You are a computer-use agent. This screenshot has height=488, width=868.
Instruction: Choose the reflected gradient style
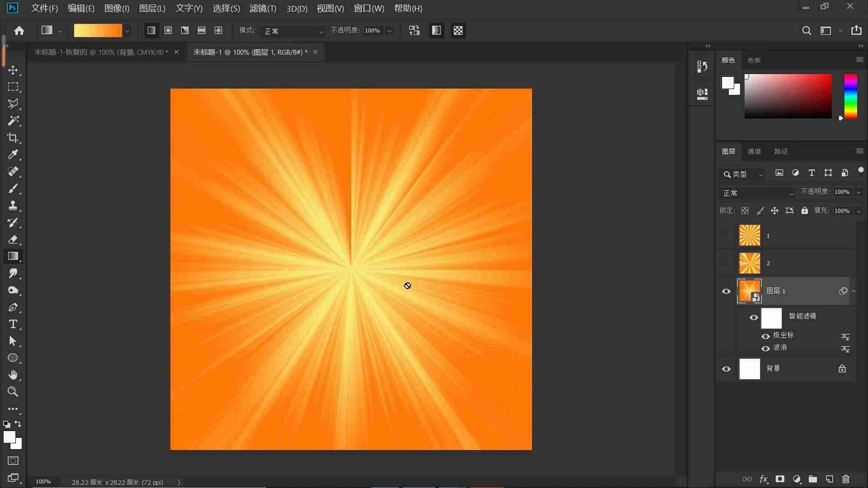coord(202,30)
